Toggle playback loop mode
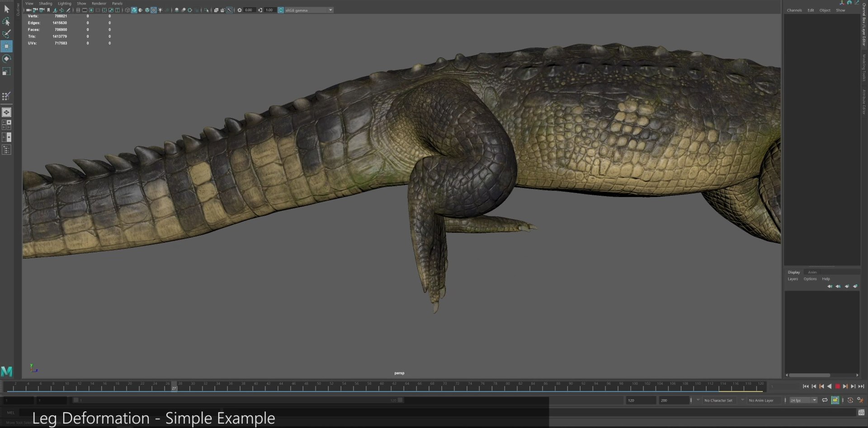This screenshot has height=428, width=868. pos(825,400)
